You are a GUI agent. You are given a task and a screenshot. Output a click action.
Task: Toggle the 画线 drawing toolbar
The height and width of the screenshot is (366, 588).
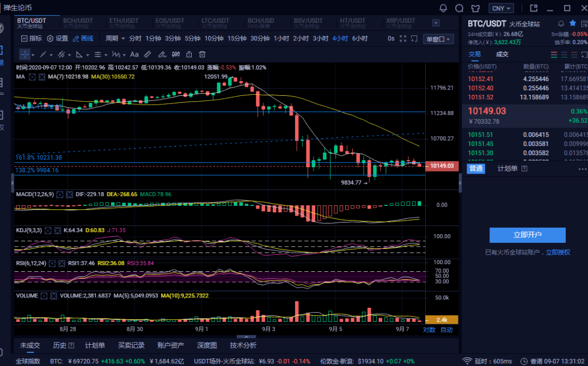[x=83, y=39]
